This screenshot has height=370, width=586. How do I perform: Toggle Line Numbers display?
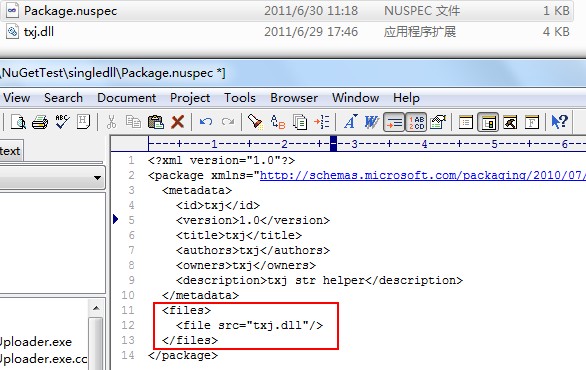click(416, 122)
